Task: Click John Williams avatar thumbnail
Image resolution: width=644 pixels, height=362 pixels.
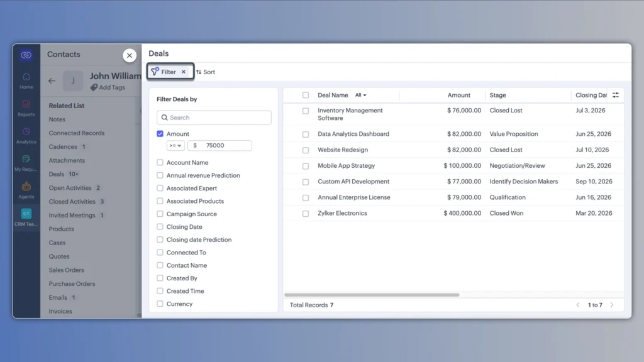Action: tap(73, 81)
